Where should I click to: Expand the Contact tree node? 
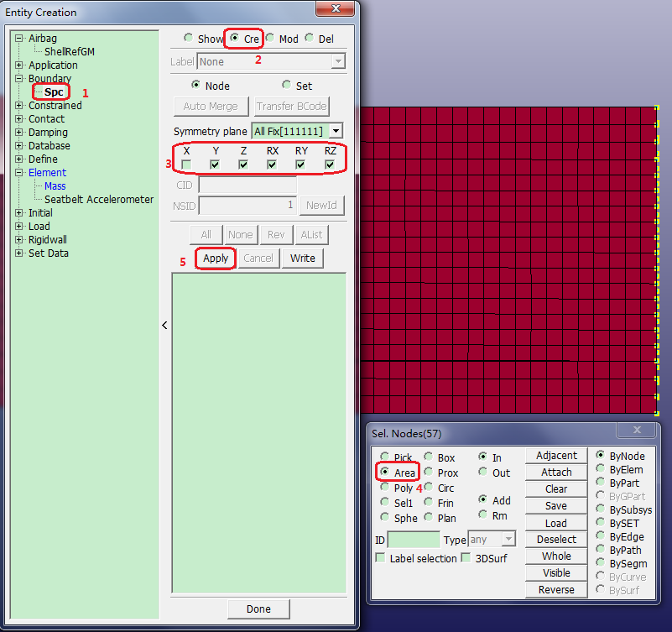(19, 119)
